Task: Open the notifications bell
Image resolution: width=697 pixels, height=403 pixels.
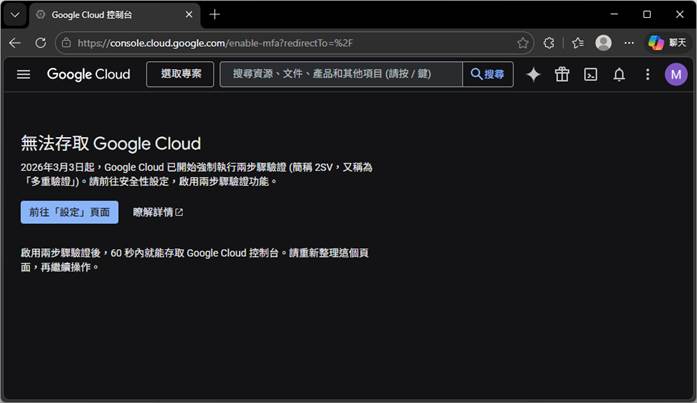Action: click(x=619, y=75)
